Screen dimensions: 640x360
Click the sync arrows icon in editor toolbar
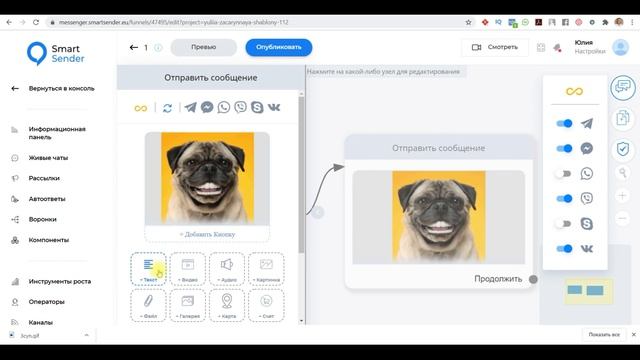[167, 108]
